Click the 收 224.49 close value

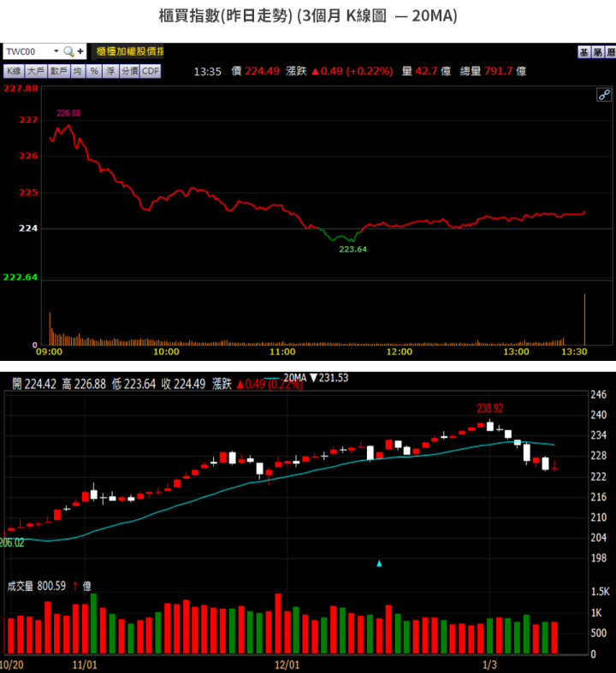pyautogui.click(x=183, y=384)
